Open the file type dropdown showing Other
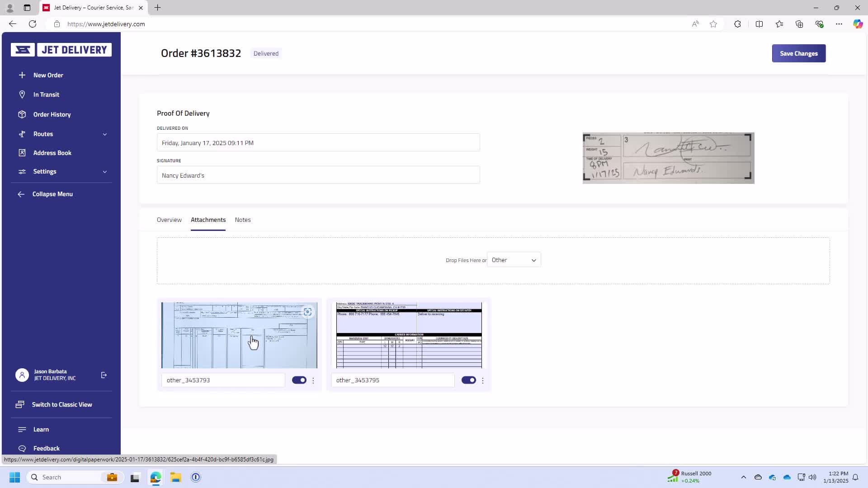This screenshot has width=868, height=488. point(513,260)
